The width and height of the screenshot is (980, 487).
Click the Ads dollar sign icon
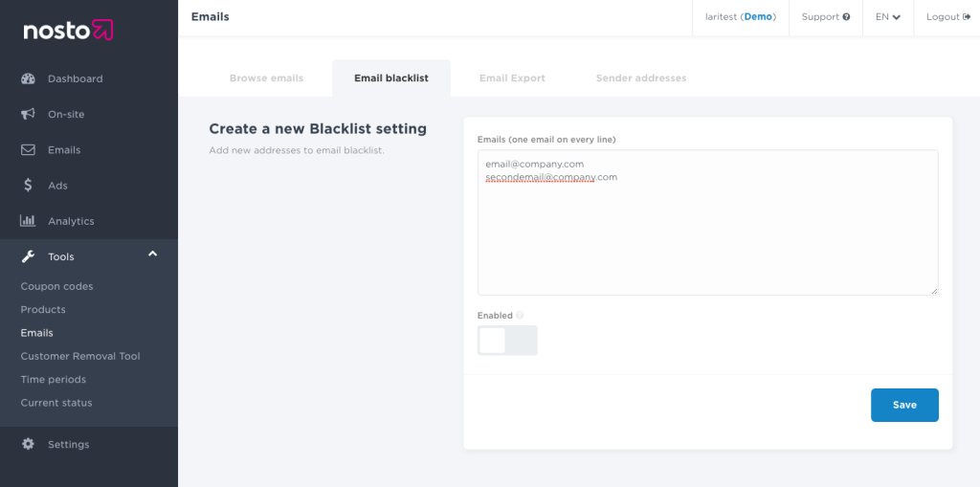click(x=28, y=185)
